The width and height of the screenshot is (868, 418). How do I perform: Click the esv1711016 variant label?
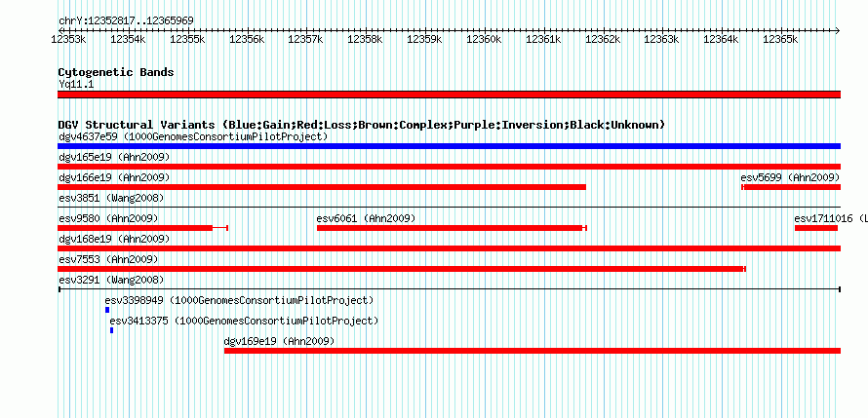click(x=831, y=218)
